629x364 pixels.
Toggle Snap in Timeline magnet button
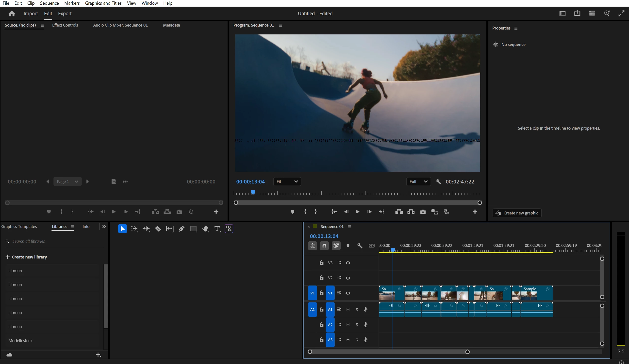(324, 246)
